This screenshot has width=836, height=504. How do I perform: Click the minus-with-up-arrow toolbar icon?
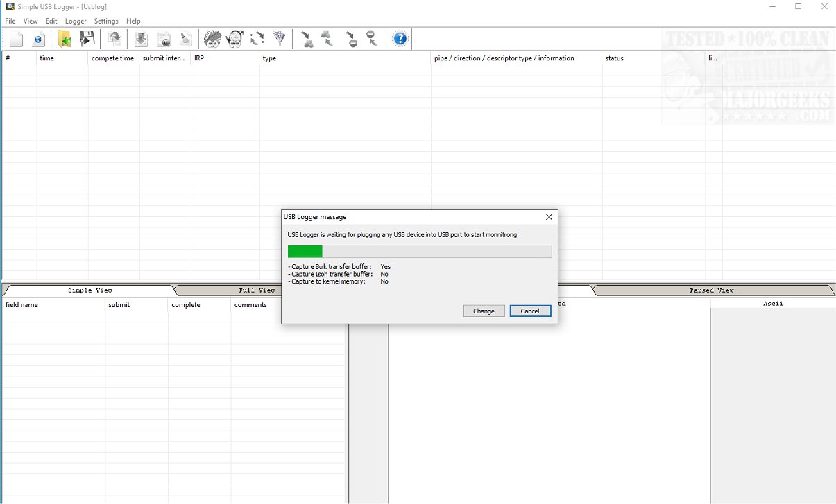372,39
